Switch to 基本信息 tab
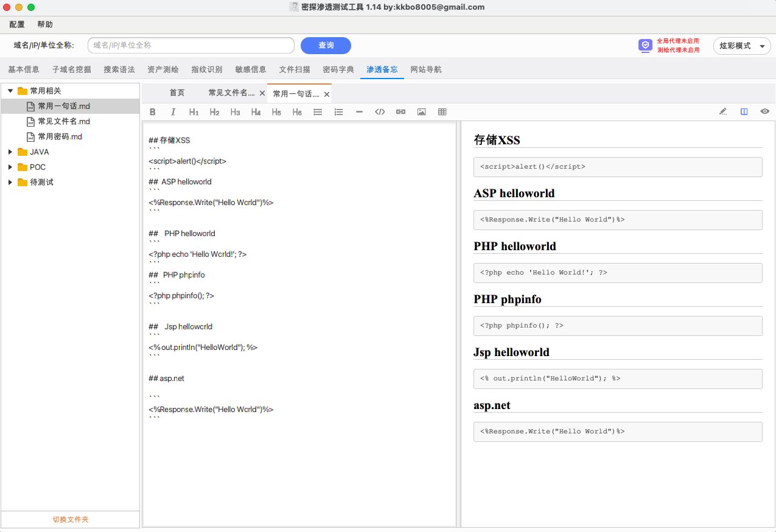The width and height of the screenshot is (776, 532). 24,69
